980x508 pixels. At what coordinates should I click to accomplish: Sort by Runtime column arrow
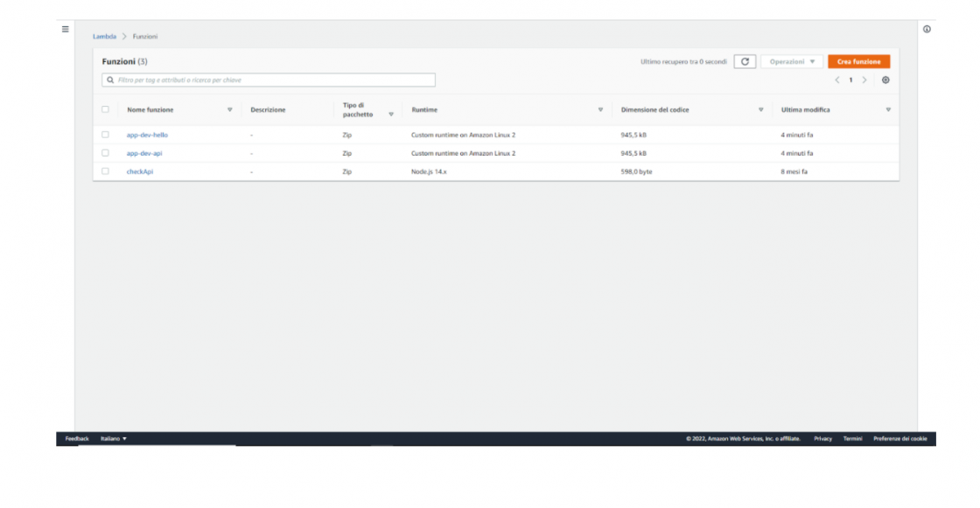pos(600,110)
